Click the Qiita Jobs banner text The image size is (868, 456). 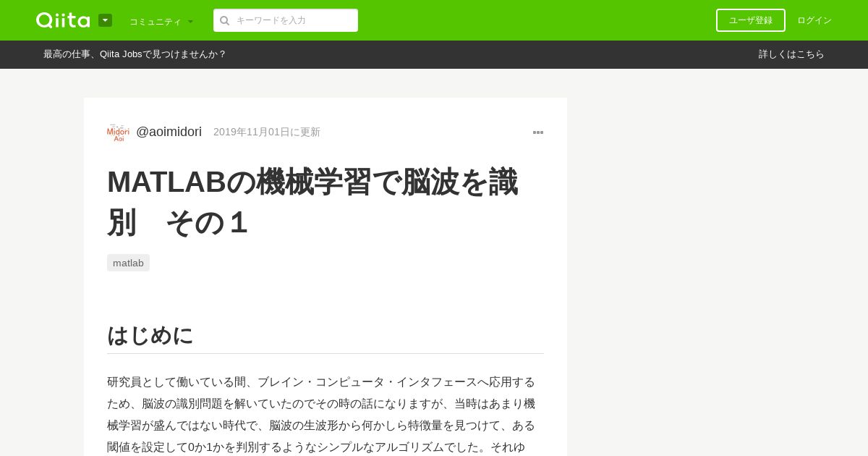click(x=135, y=54)
